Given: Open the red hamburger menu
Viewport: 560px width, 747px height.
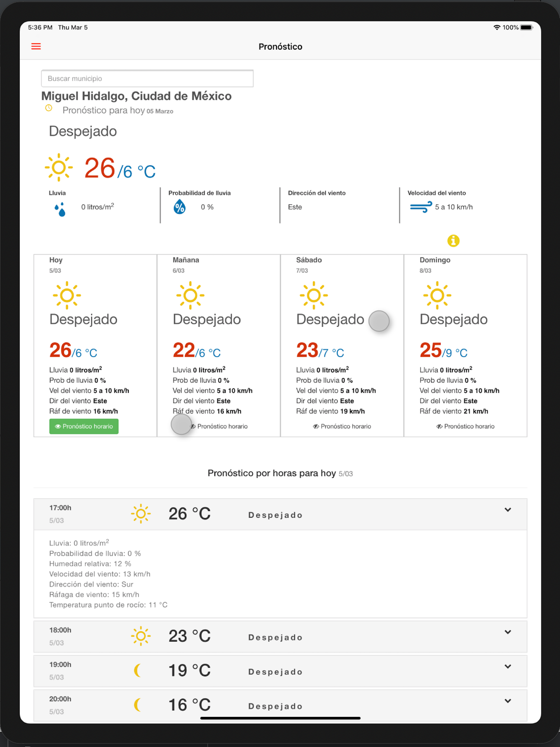Looking at the screenshot, I should [x=36, y=46].
